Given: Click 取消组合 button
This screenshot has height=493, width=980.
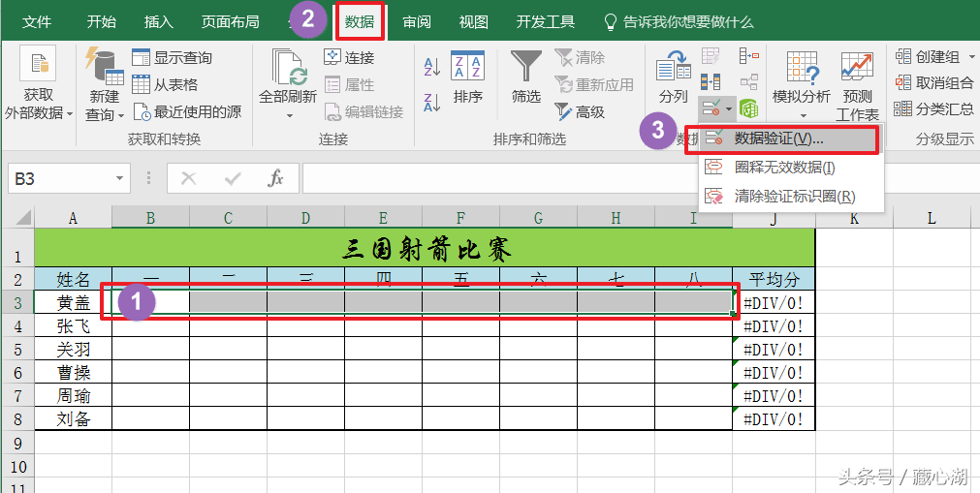Looking at the screenshot, I should (934, 83).
